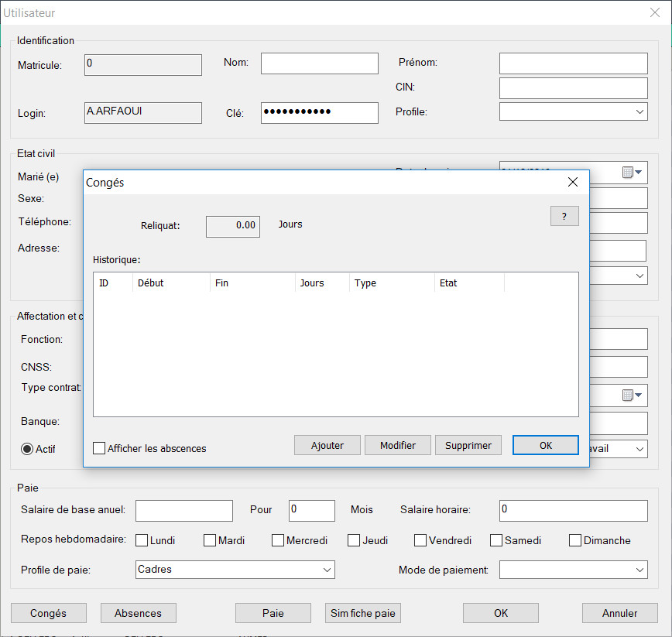672x637 pixels.
Task: Tick the Dimanche checkbox
Action: pos(575,540)
